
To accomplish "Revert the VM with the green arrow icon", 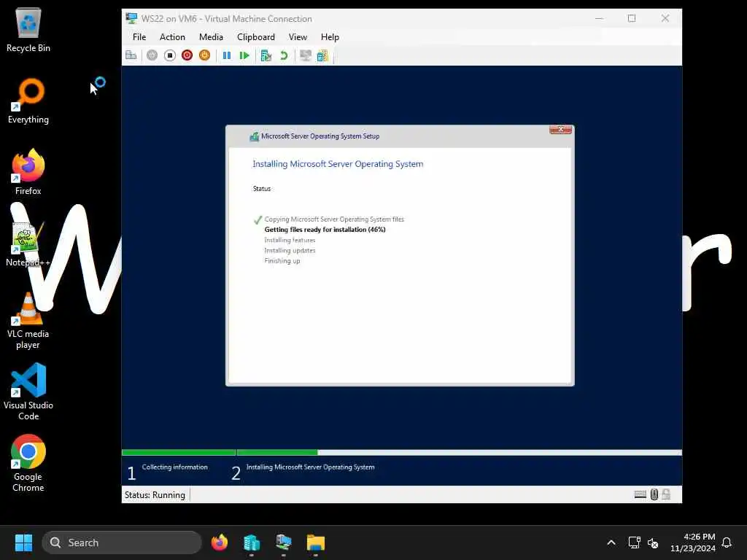I will click(x=284, y=55).
